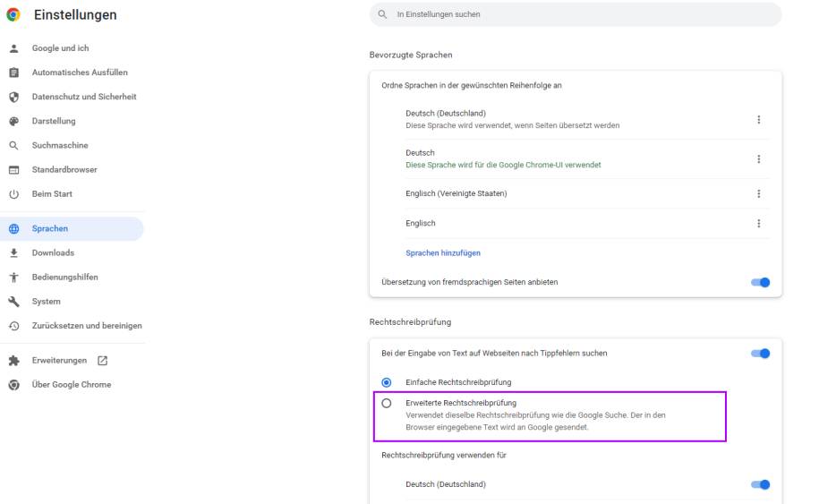Click the power icon for Beim Start

pos(14,193)
